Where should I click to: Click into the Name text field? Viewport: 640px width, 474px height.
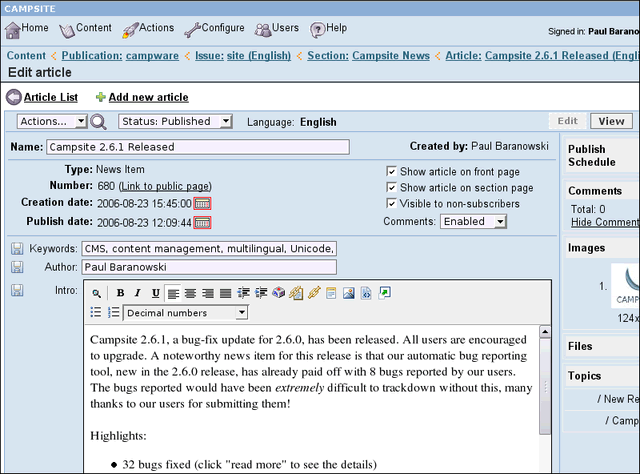tap(198, 147)
